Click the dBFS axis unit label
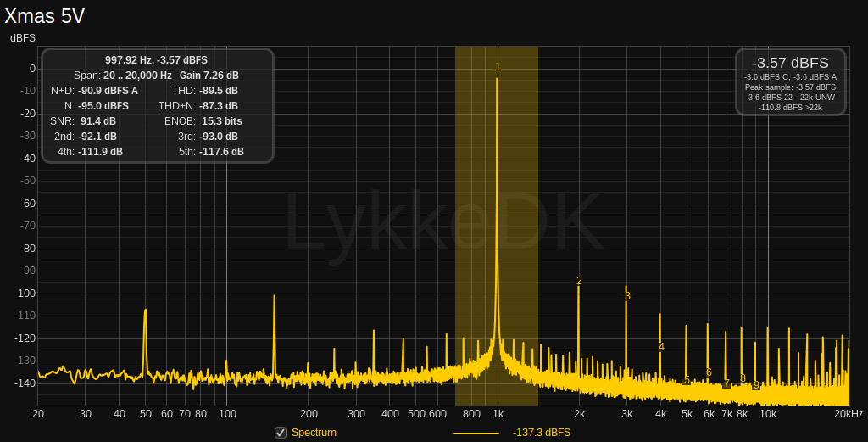This screenshot has height=442, width=868. pos(23,37)
